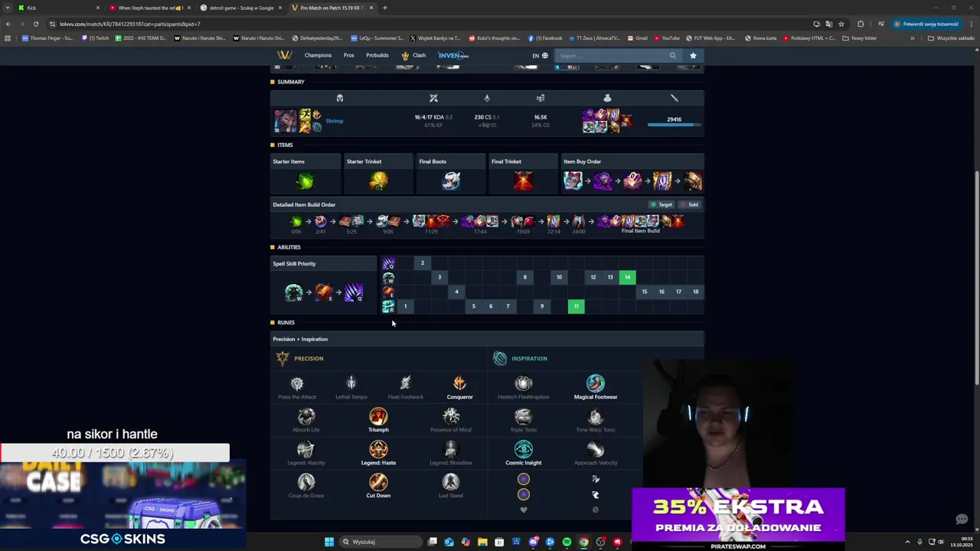This screenshot has height=551, width=980.
Task: Click the champion portrait in Summary row
Action: (286, 121)
